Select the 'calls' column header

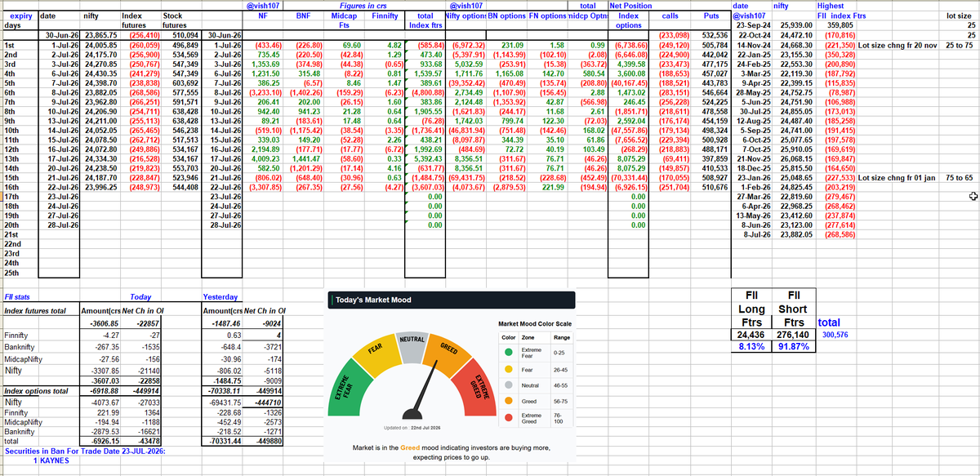(x=670, y=16)
